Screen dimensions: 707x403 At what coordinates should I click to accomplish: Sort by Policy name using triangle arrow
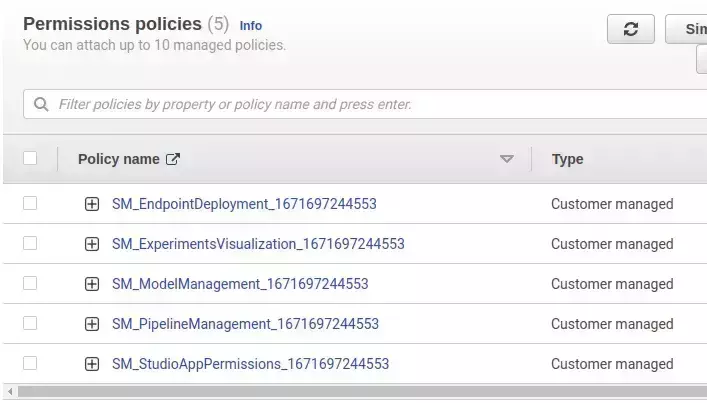(506, 159)
